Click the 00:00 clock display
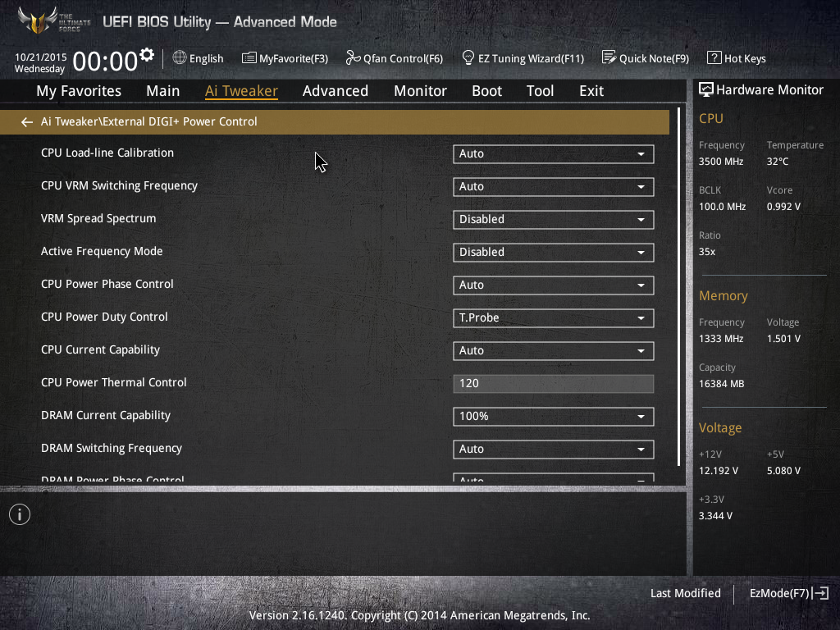Screen dimensions: 840x630 coord(105,61)
